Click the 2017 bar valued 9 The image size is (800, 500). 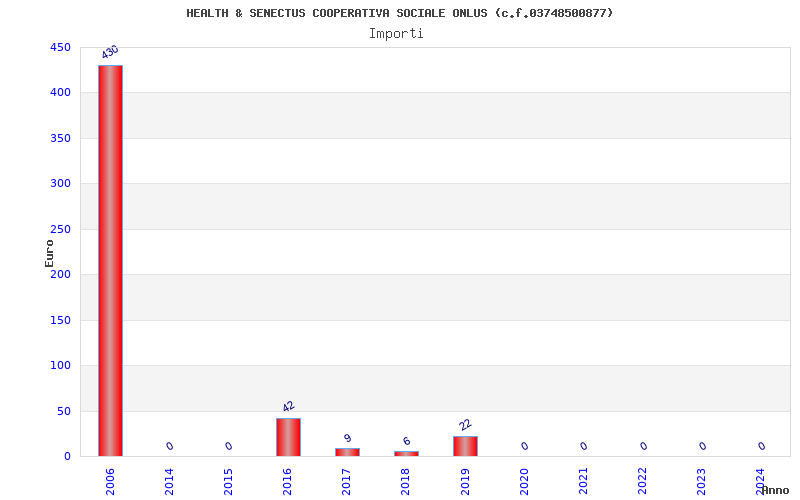point(347,452)
